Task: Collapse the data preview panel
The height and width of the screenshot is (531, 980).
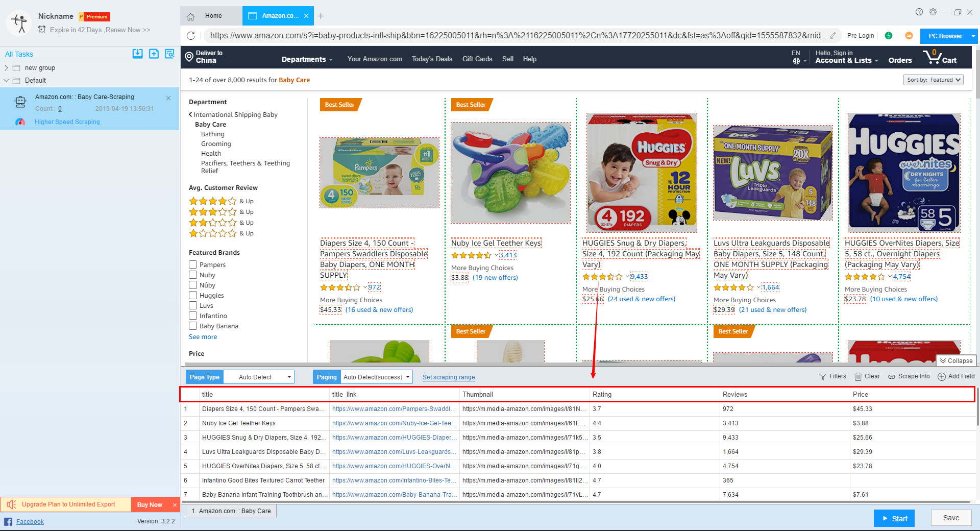Action: point(956,361)
